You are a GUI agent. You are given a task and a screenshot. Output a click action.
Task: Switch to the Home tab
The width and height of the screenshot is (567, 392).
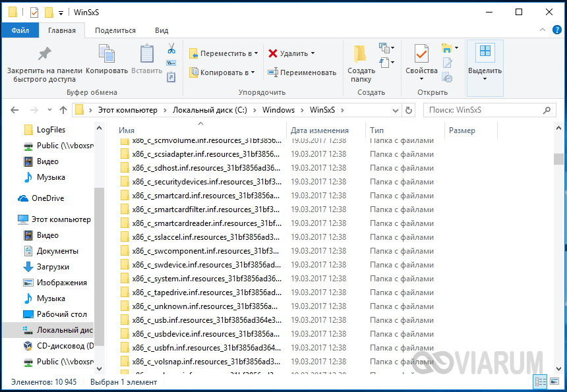pyautogui.click(x=62, y=30)
